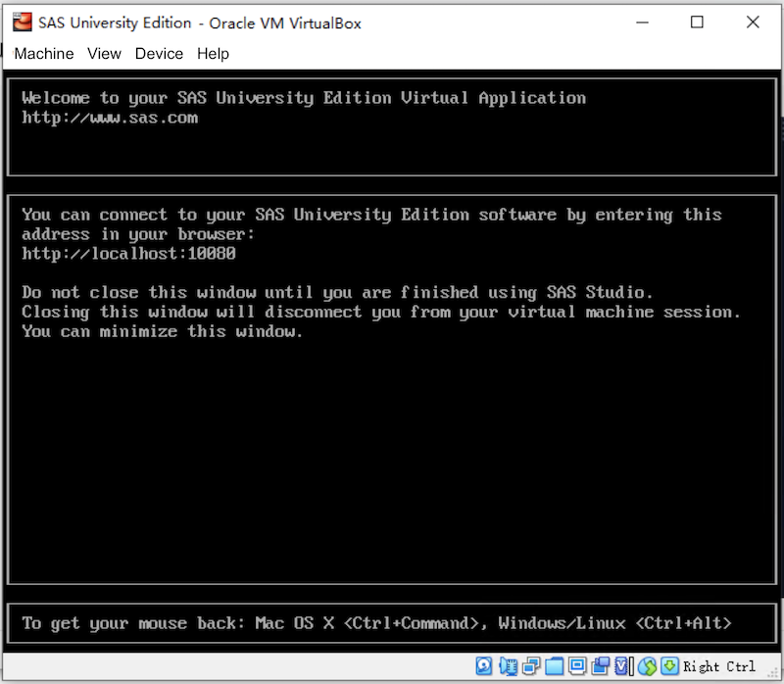Click the display status icon
The image size is (784, 684).
point(578,666)
